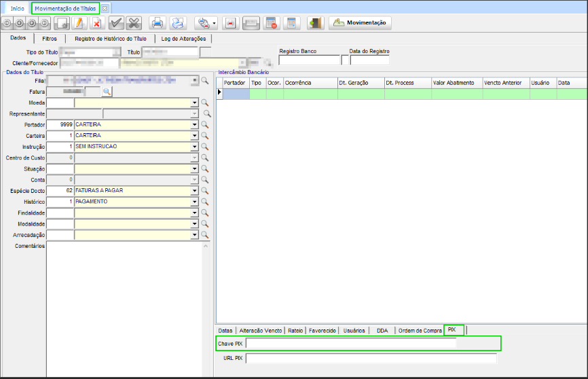588x379 pixels.
Task: Select the Favorecido tab
Action: 322,331
